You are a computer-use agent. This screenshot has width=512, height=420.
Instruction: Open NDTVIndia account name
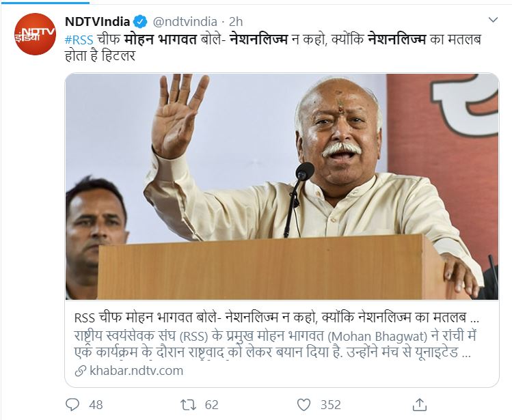[97, 22]
